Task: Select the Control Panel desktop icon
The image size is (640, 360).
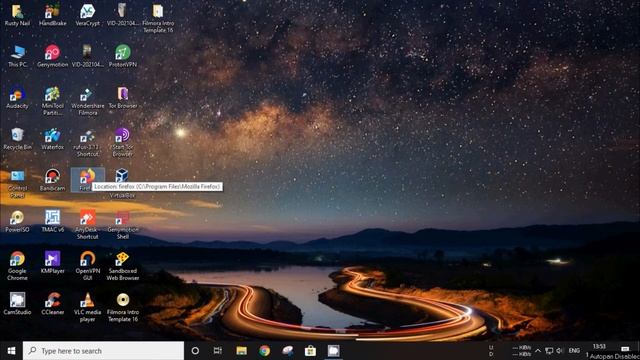Action: point(17,183)
